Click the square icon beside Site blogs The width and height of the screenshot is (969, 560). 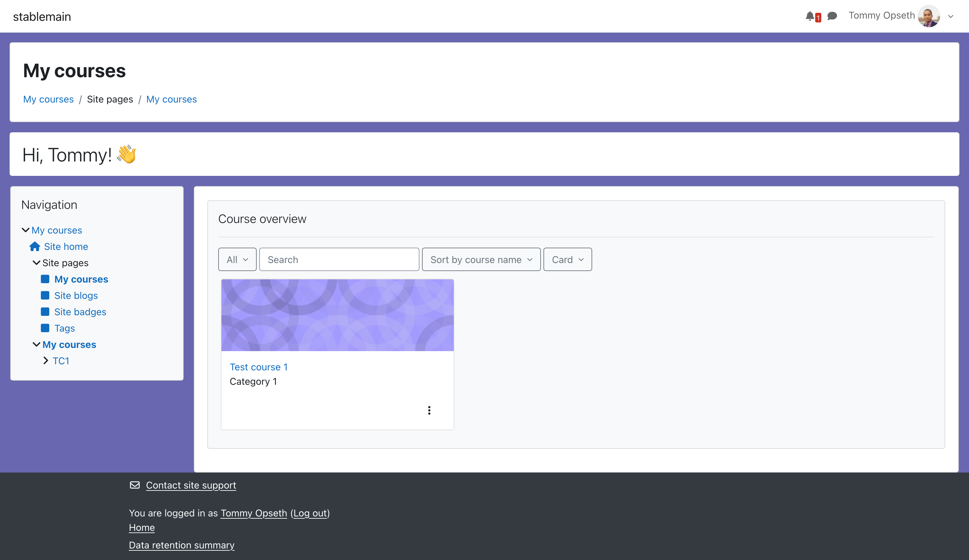pos(45,295)
